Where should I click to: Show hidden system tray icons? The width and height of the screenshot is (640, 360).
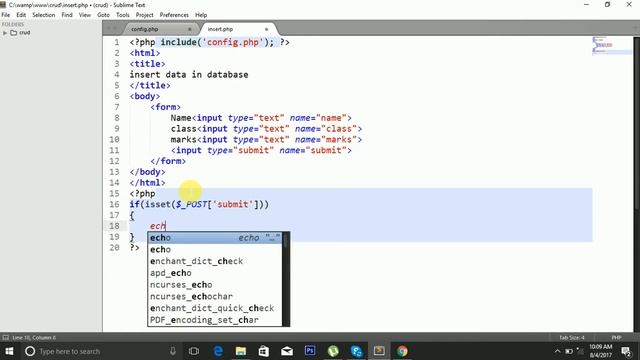click(x=558, y=351)
